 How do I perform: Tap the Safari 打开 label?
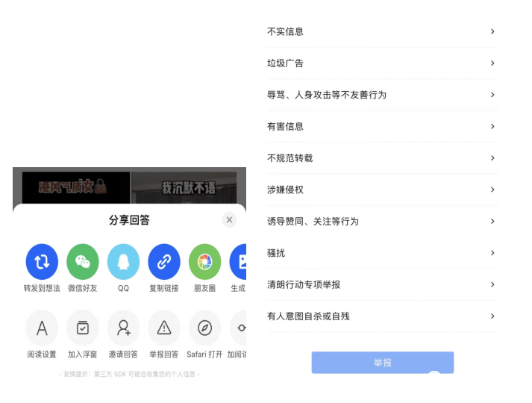204,354
